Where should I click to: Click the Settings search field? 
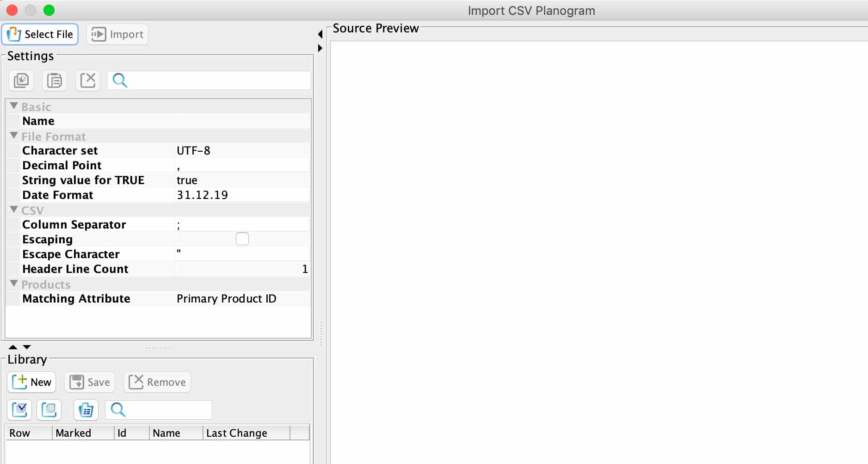[x=217, y=80]
